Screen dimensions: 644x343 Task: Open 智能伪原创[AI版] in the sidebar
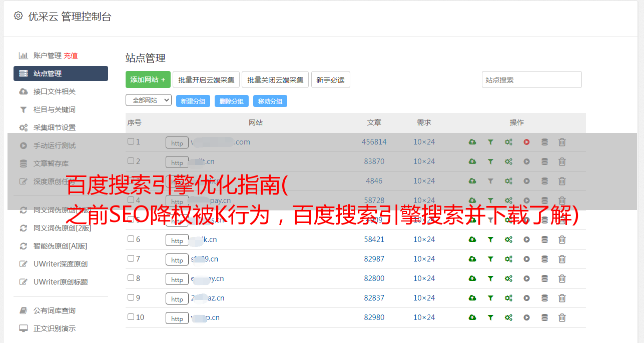[61, 246]
